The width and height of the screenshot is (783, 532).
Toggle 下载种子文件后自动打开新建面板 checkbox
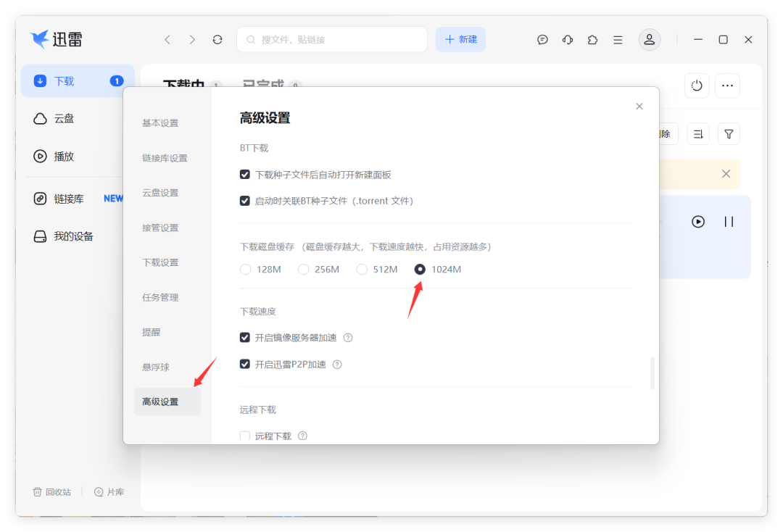245,175
